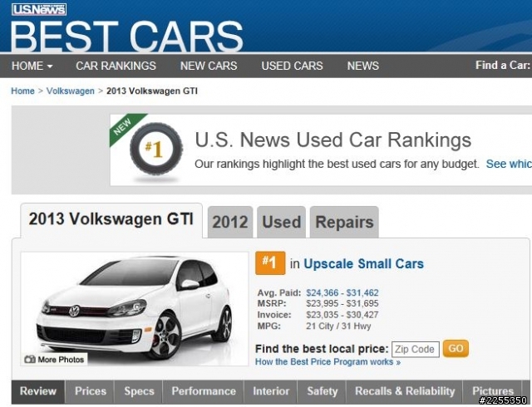The image size is (532, 407).
Task: Select the Specs section tab
Action: (x=139, y=391)
